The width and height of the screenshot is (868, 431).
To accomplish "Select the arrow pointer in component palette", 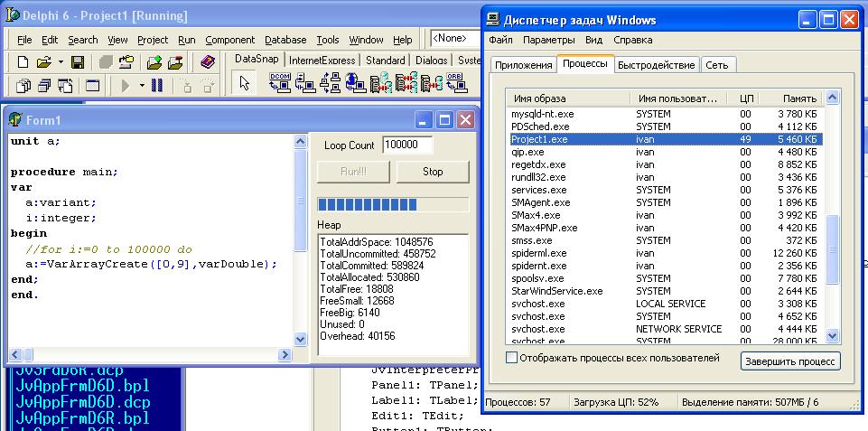I will pyautogui.click(x=244, y=84).
